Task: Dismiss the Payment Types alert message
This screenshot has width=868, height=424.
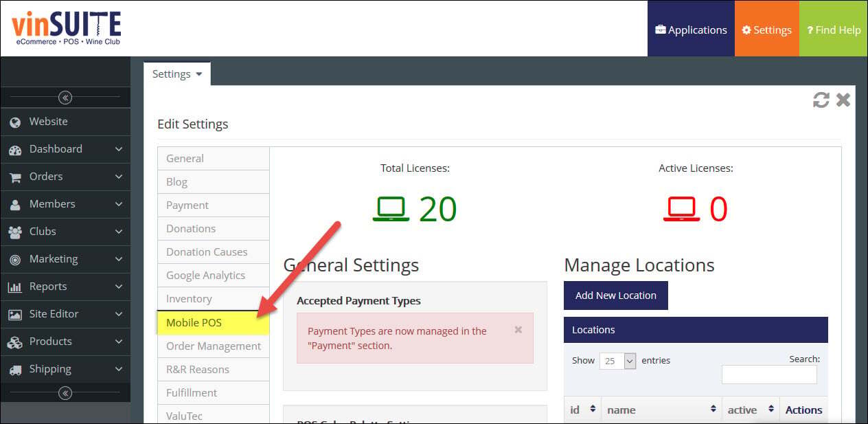Action: 518,330
